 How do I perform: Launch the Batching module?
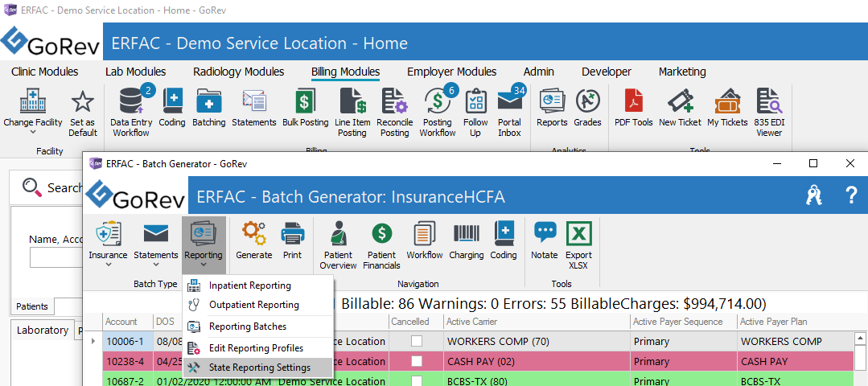[208, 109]
